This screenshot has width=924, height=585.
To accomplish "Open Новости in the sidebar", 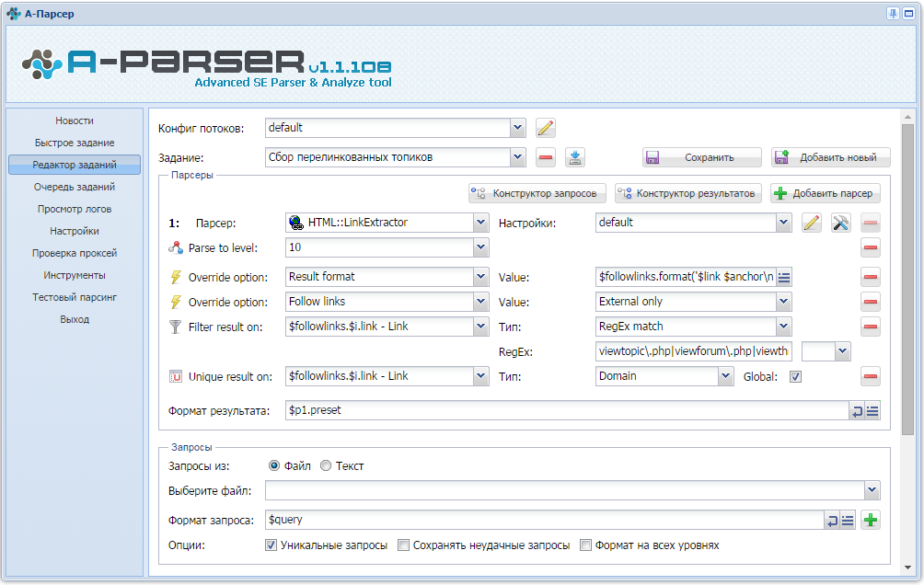I will click(x=75, y=120).
